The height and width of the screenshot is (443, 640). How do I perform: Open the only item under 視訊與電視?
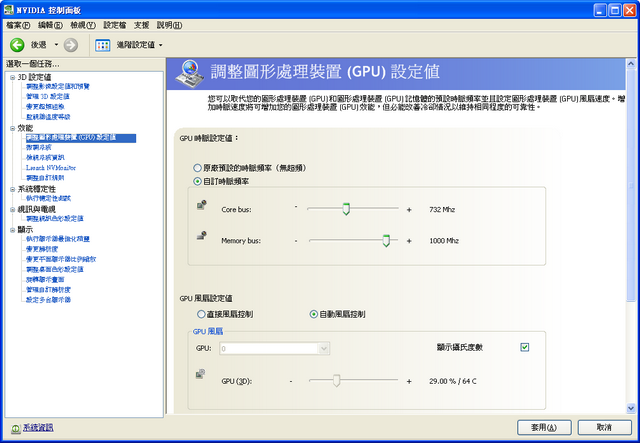coord(55,218)
